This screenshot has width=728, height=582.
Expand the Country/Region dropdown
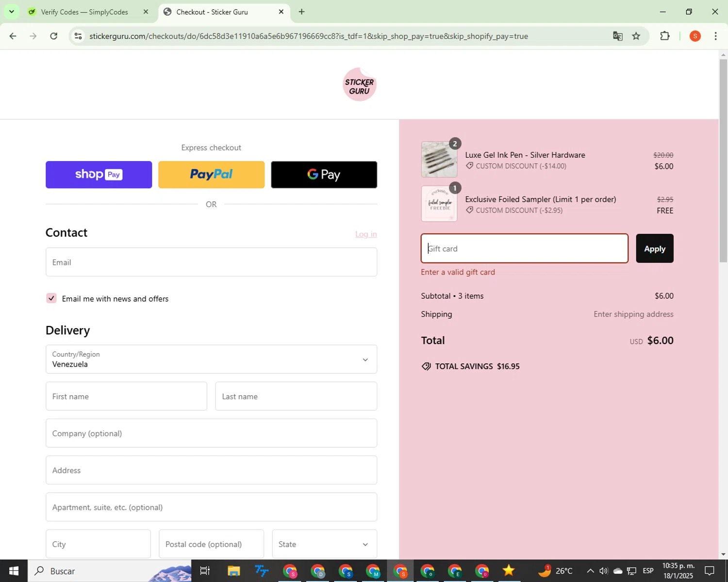point(211,359)
